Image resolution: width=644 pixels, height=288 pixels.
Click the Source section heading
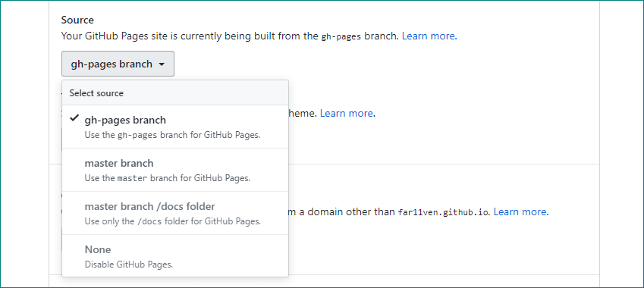click(77, 20)
